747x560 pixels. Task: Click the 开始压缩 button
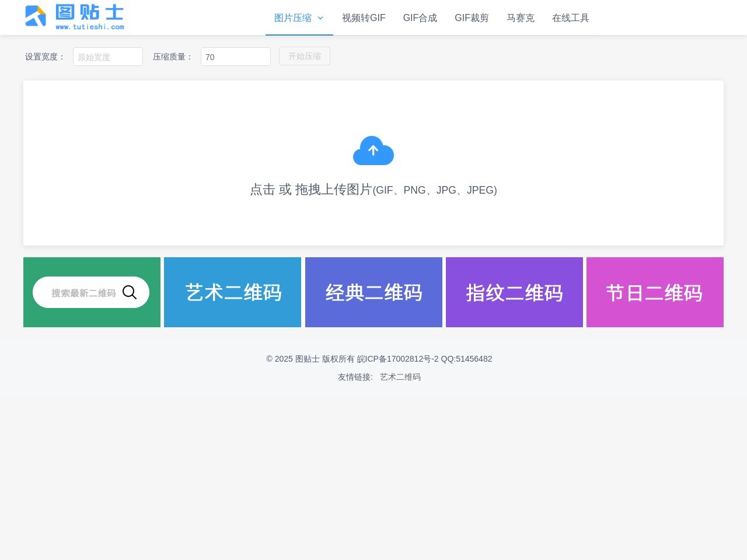pos(305,56)
